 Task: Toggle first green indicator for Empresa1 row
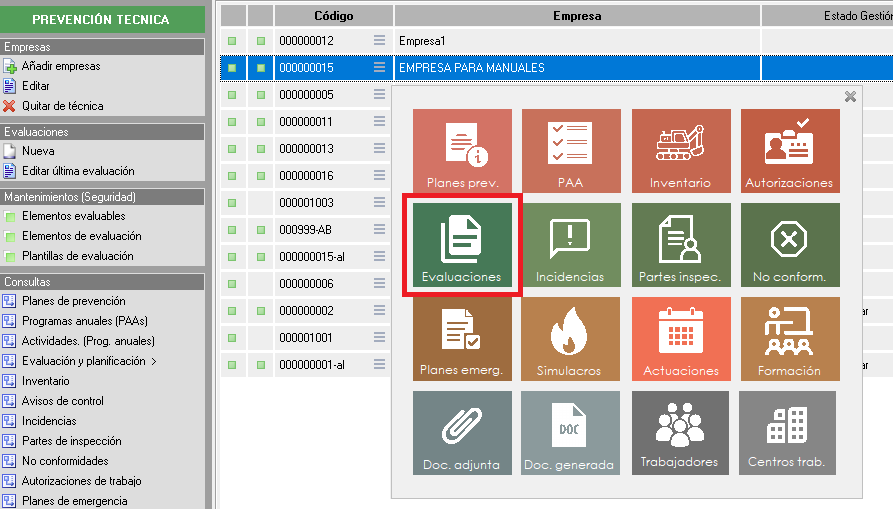click(x=232, y=41)
